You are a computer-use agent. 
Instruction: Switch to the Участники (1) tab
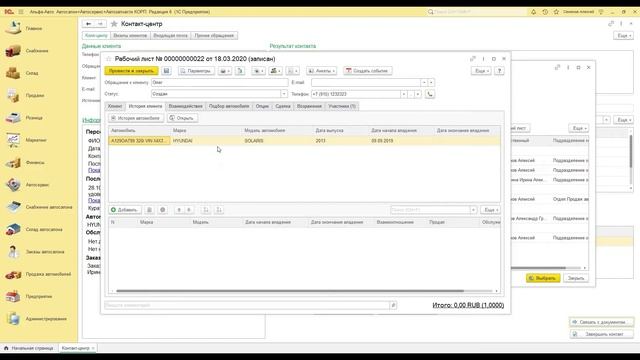(342, 106)
